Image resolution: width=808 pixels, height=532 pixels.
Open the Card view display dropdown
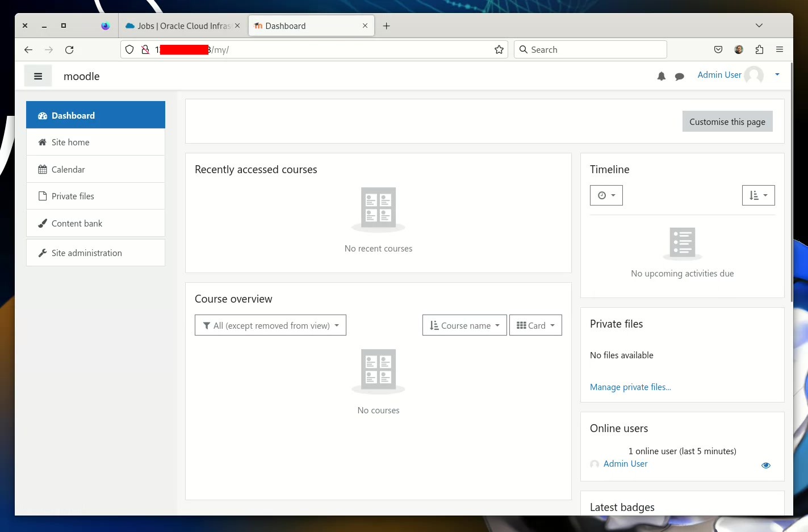[535, 325]
